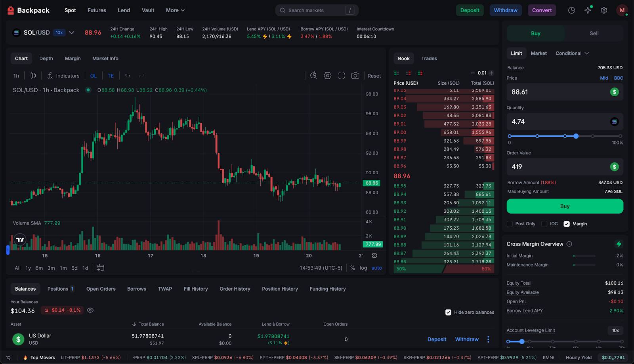Uncheck the Margin checkbox

click(x=567, y=224)
